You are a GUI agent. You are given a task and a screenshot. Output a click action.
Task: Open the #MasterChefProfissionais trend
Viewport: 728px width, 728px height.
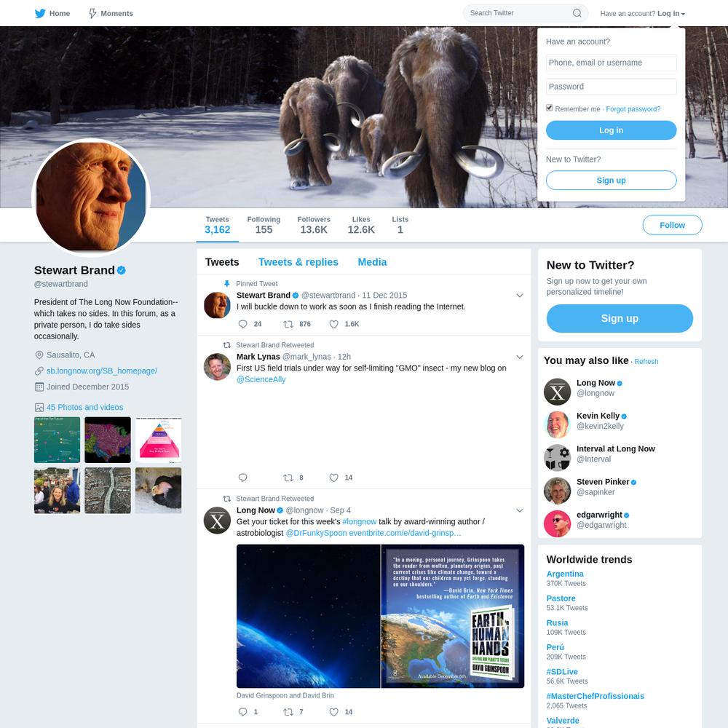(x=596, y=696)
